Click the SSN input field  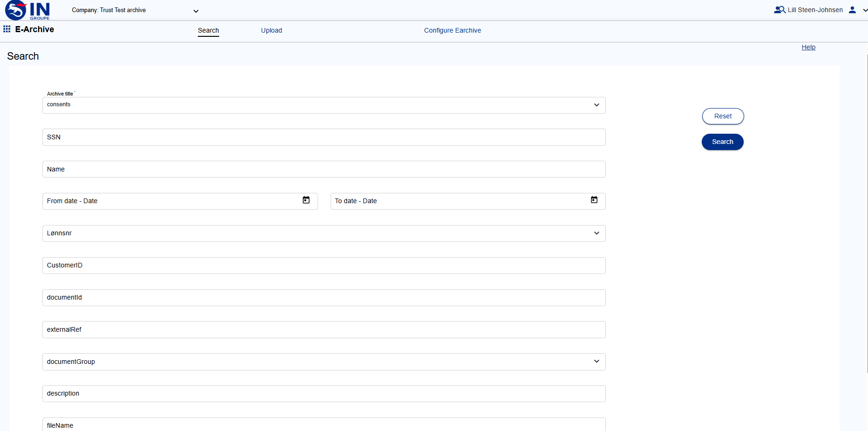click(x=324, y=137)
